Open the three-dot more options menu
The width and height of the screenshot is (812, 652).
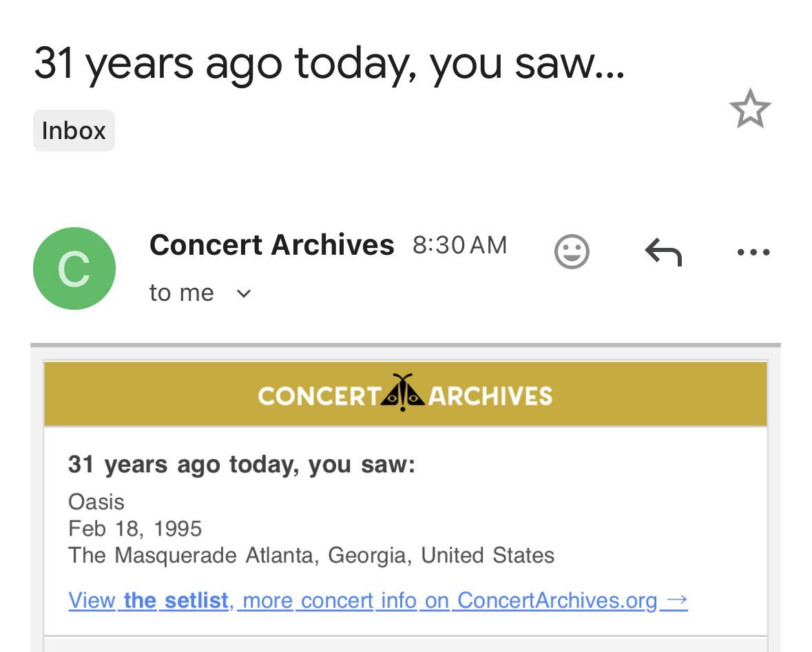(x=753, y=252)
